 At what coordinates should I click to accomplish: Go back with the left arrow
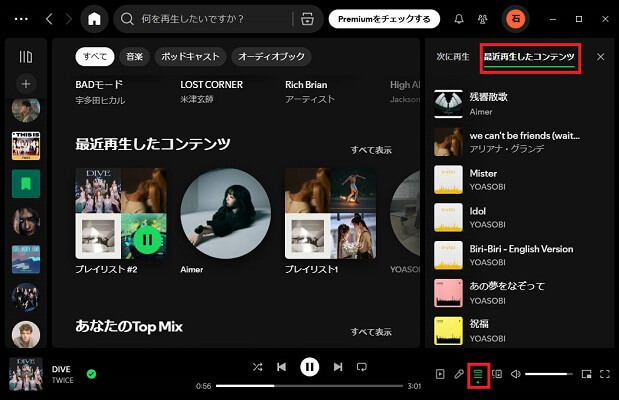[x=49, y=19]
